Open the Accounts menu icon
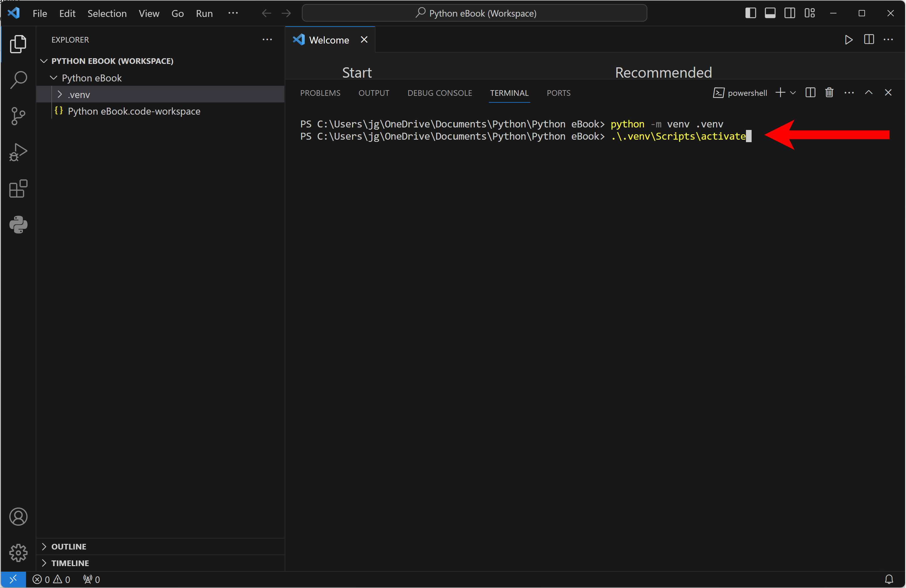Image resolution: width=906 pixels, height=588 pixels. pos(18,516)
